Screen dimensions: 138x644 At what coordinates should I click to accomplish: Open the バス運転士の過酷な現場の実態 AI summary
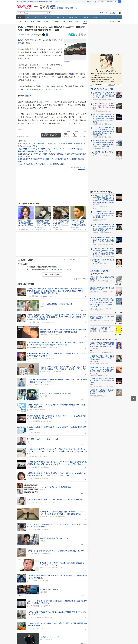[39, 267]
